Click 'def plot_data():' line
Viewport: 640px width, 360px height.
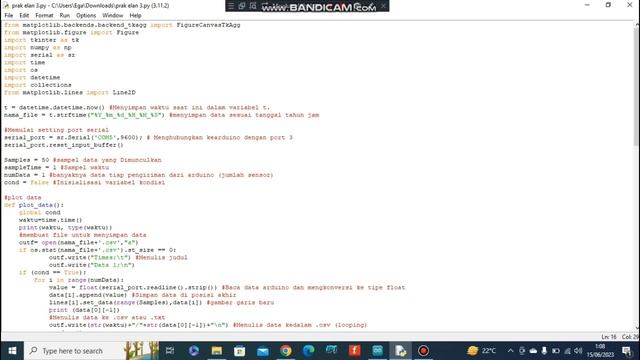point(34,205)
